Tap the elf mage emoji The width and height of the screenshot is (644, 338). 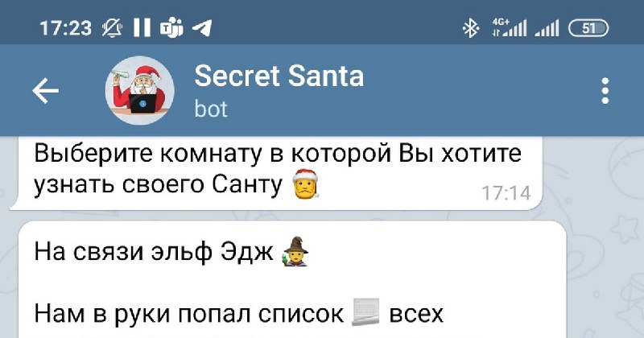tap(296, 251)
